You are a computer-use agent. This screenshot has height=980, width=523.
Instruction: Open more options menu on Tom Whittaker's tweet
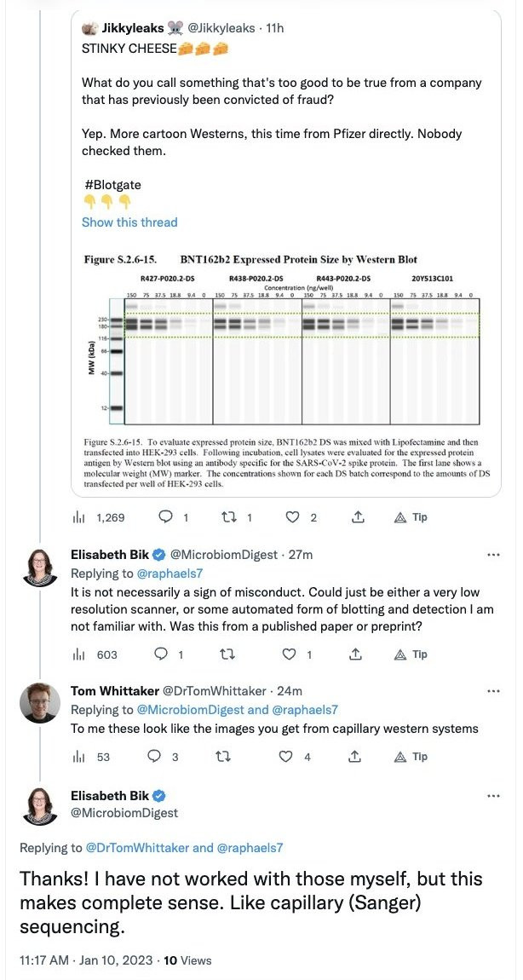493,690
